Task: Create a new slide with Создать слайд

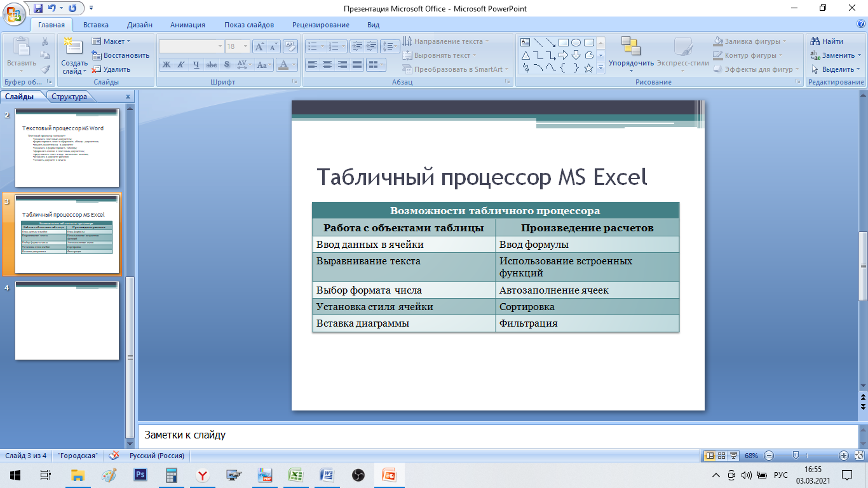Action: coord(74,57)
